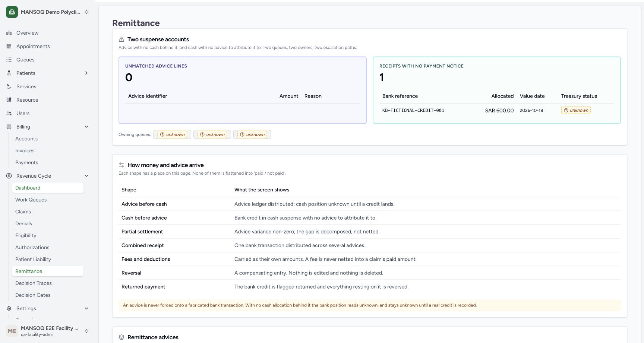The width and height of the screenshot is (644, 343).
Task: Click the ME avatar at bottom of sidebar
Action: coord(12,331)
